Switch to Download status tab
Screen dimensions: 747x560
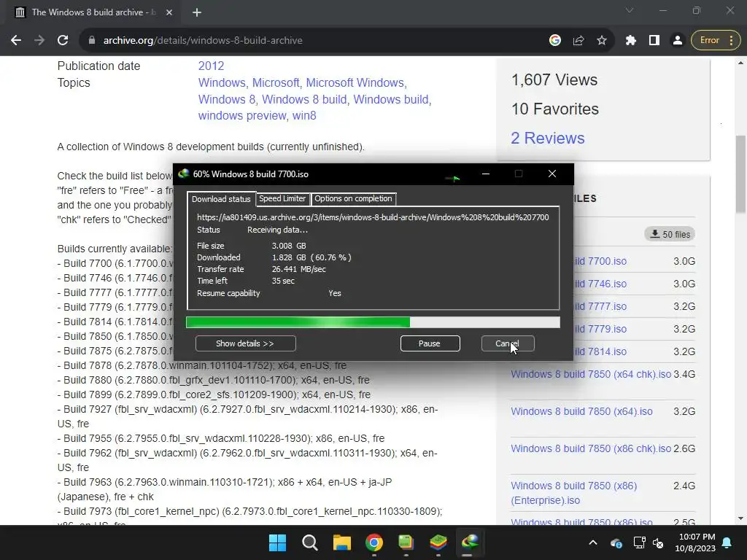221,199
